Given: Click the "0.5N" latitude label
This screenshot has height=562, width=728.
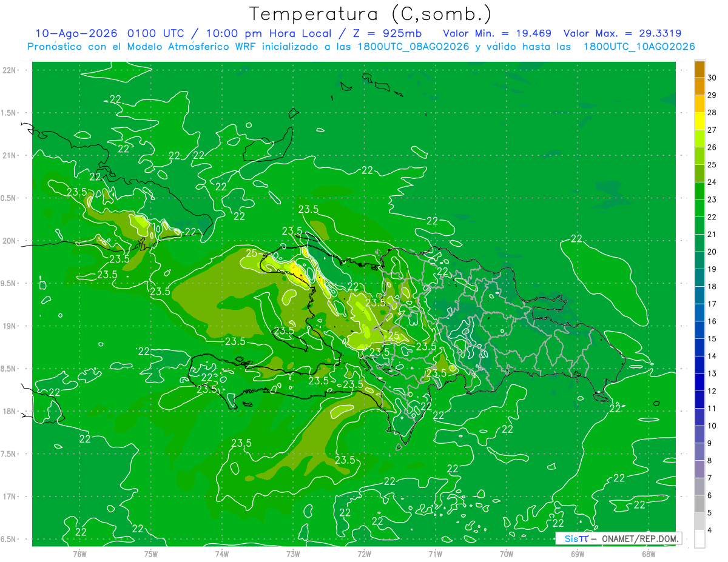Looking at the screenshot, I should pyautogui.click(x=9, y=198).
